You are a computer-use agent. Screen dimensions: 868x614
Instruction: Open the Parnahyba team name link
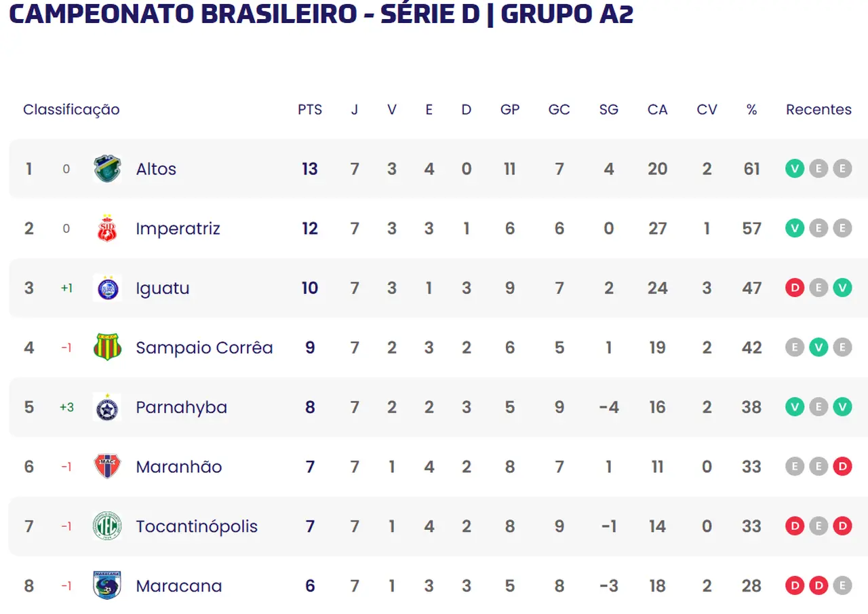[181, 407]
